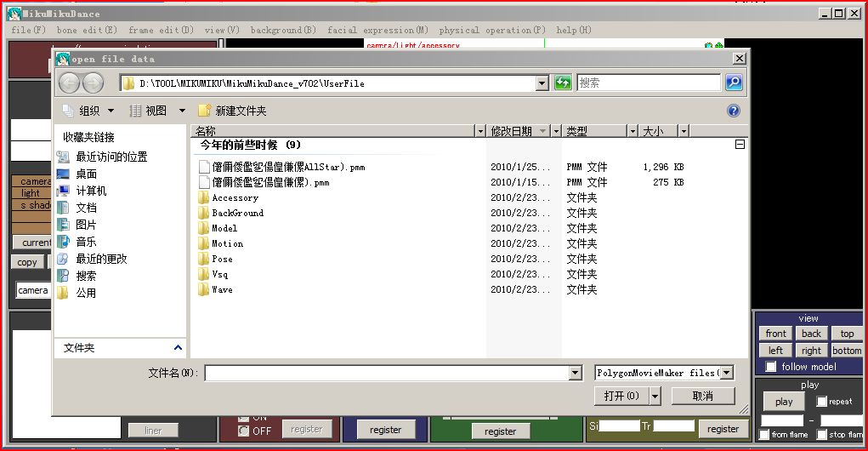This screenshot has width=868, height=451.
Task: Expand the 文件夹 folders pane
Action: pyautogui.click(x=178, y=348)
